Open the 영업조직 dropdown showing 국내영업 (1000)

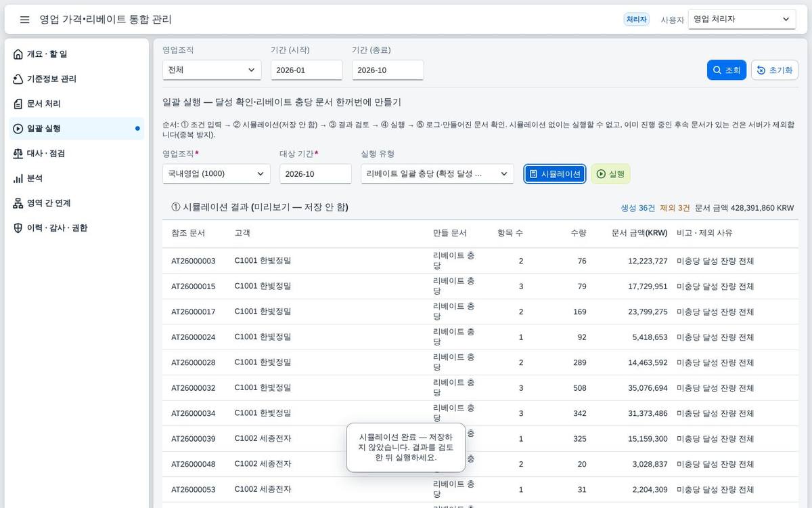pyautogui.click(x=217, y=174)
